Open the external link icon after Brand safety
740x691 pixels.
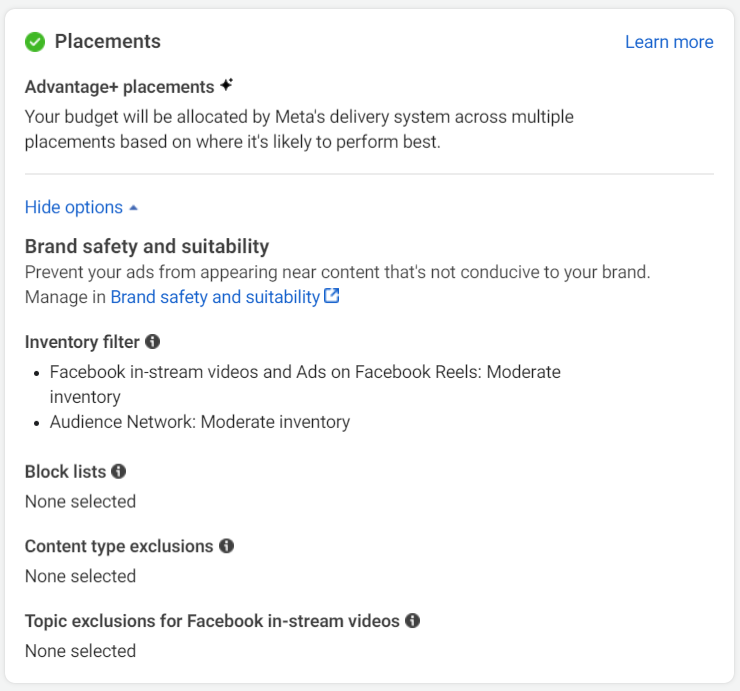coord(332,296)
